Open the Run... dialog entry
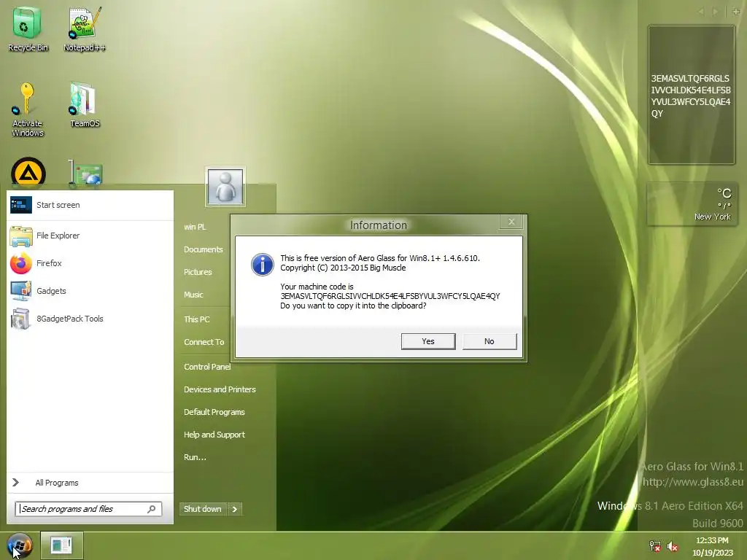Viewport: 747px width, 560px height. tap(195, 457)
